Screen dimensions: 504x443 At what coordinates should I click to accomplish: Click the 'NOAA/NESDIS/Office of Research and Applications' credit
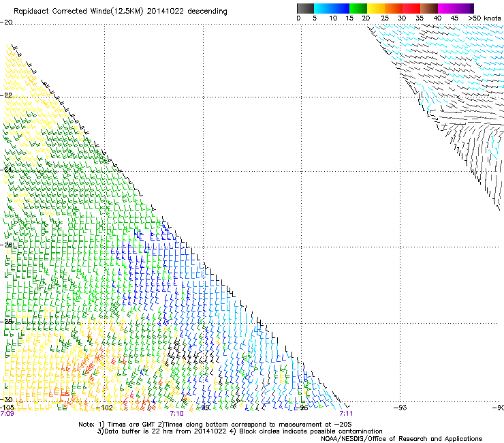coord(401,439)
